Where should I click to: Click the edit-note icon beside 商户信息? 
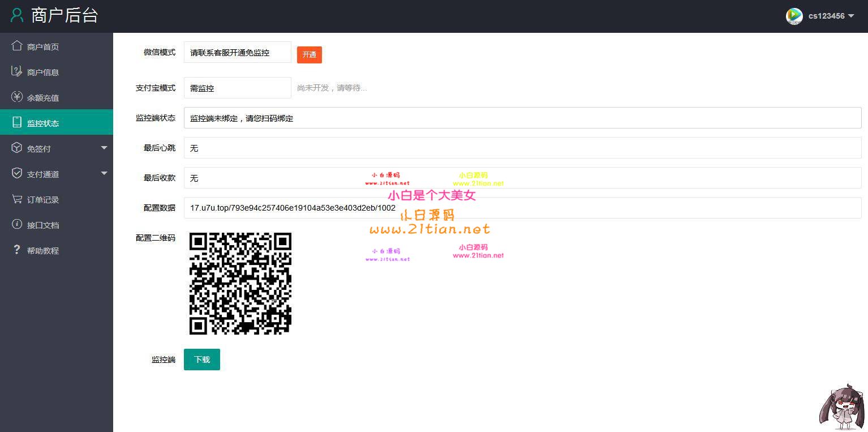(17, 71)
